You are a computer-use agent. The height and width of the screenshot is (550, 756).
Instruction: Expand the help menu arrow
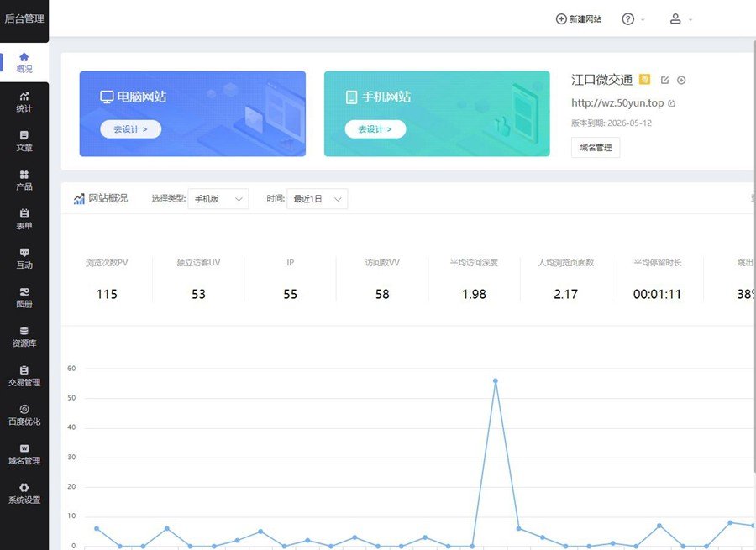(x=643, y=20)
